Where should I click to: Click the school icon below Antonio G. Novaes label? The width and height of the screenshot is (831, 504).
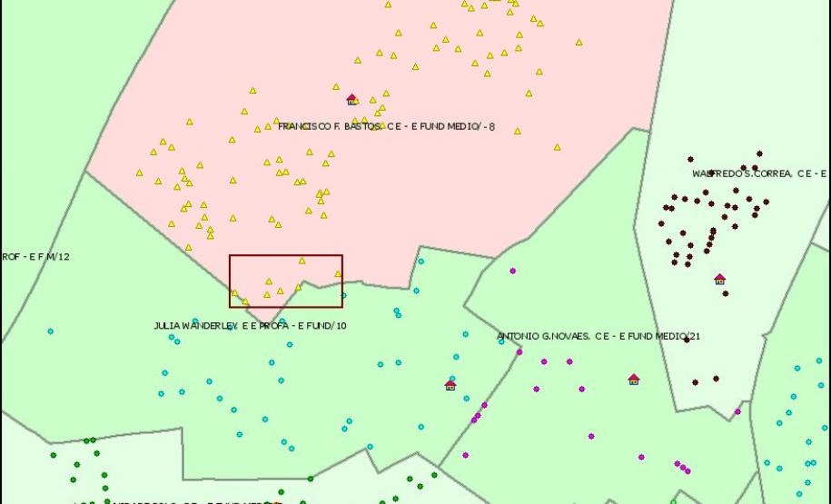pos(634,379)
